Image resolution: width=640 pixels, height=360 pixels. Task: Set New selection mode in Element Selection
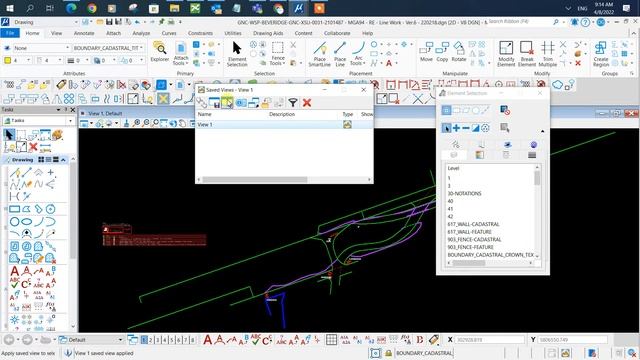point(447,128)
